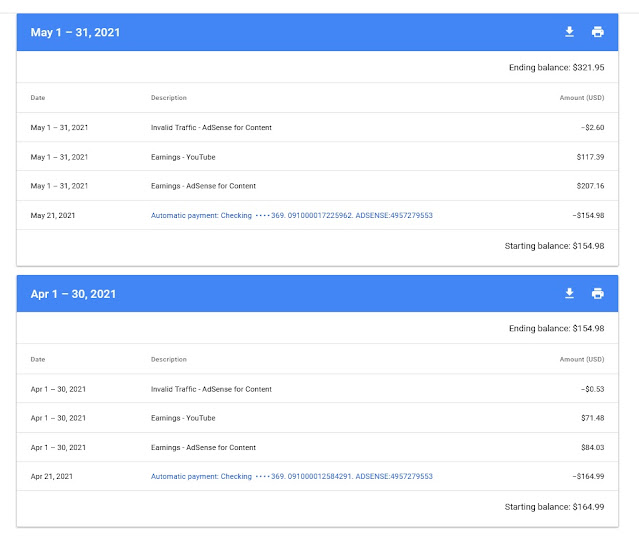Click April's Earnings - YouTube description
The width and height of the screenshot is (639, 544).
pyautogui.click(x=183, y=418)
